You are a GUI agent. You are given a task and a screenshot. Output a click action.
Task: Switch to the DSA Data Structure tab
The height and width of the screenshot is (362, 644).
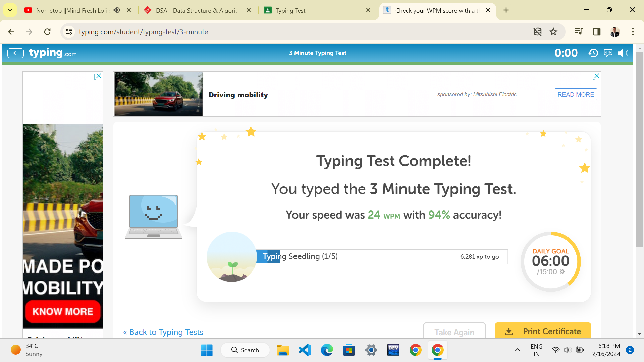[x=197, y=10]
